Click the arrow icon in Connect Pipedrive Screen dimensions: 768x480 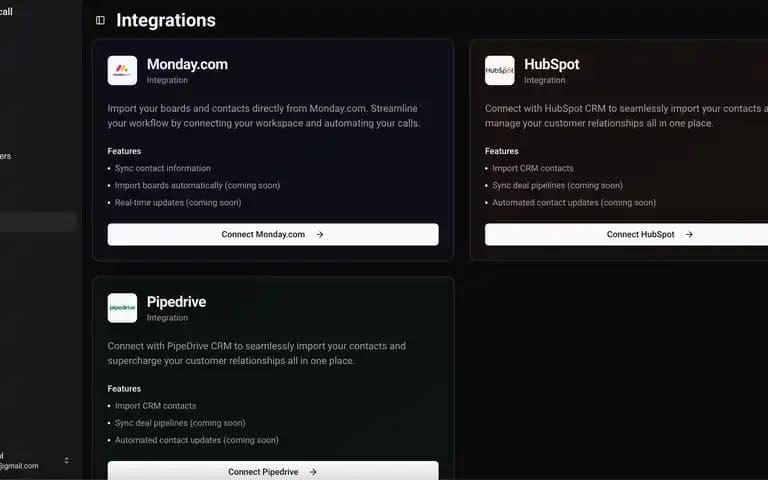click(x=313, y=472)
